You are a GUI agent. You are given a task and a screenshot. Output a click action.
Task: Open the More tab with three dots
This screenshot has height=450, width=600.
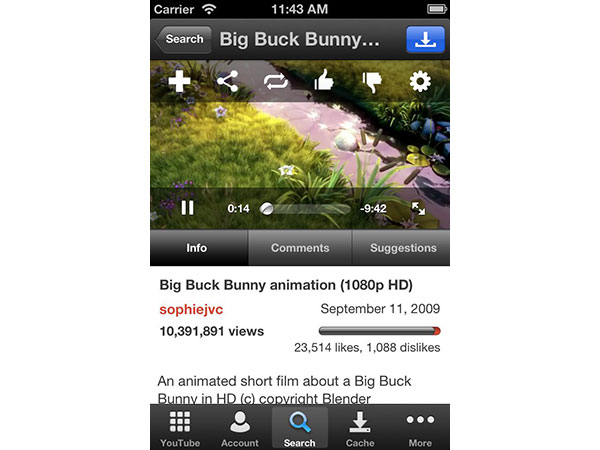[420, 429]
